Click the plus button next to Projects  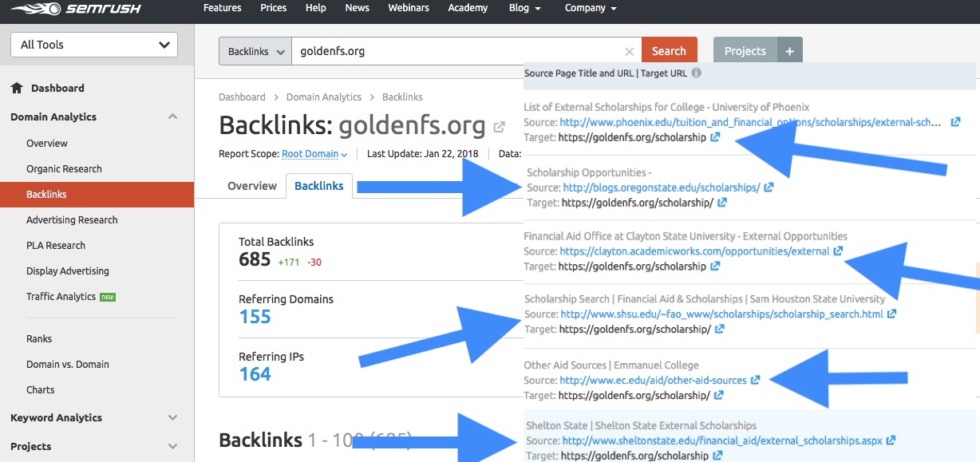(789, 51)
